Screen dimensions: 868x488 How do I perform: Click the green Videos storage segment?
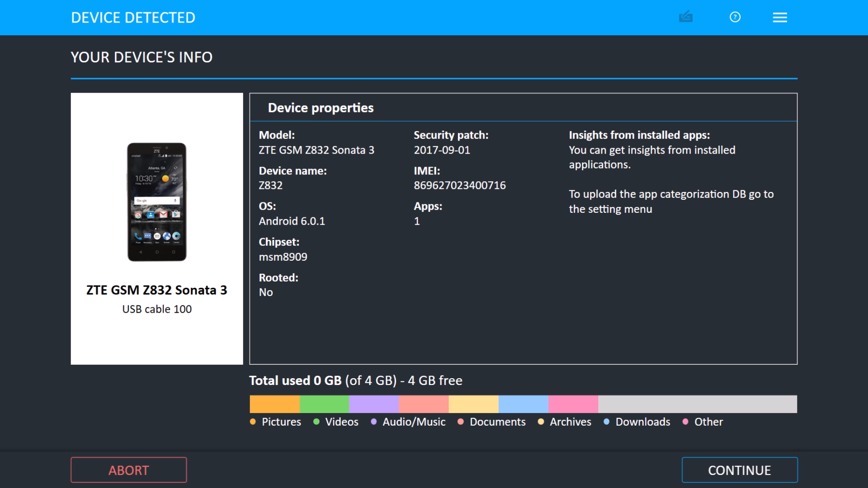click(x=324, y=404)
